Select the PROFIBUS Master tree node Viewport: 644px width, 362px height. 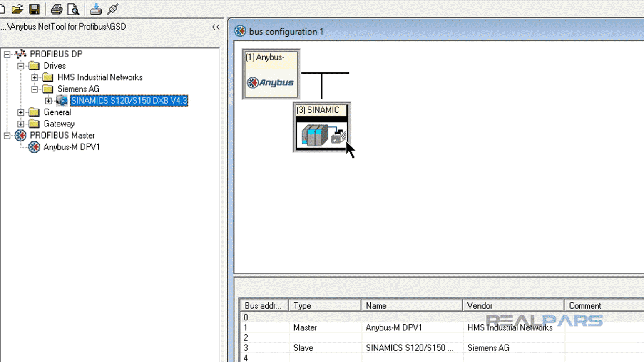tap(62, 135)
